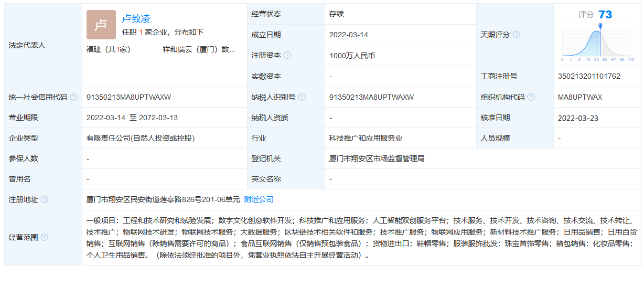This screenshot has height=286, width=644.
Task: Select the 福建（共1家）region entry
Action: tap(109, 49)
